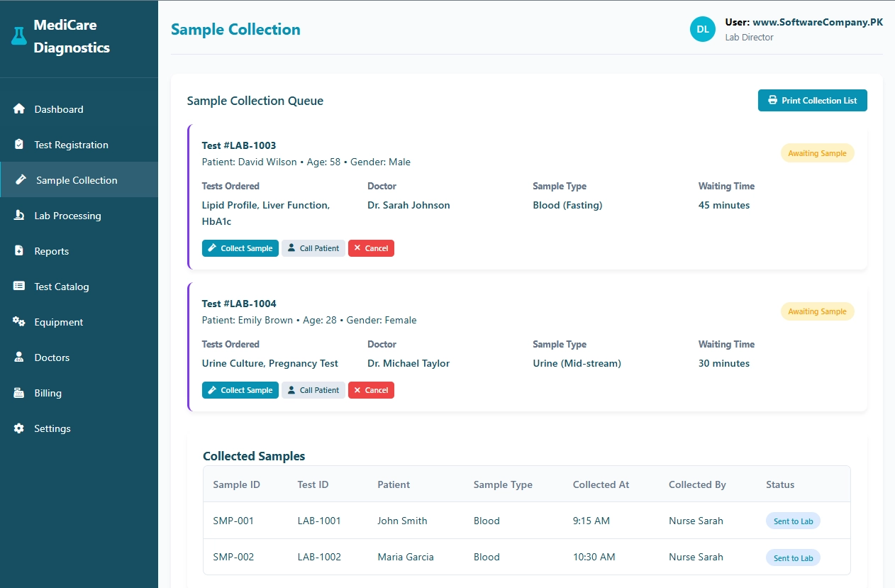Image resolution: width=895 pixels, height=588 pixels.
Task: Call patient Emily Brown for LAB-1004
Action: click(313, 390)
